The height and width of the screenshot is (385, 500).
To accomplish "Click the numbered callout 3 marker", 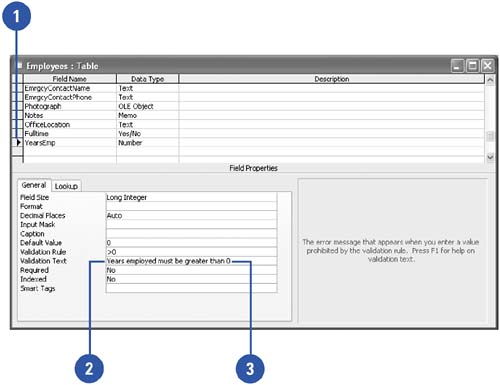I will [250, 369].
